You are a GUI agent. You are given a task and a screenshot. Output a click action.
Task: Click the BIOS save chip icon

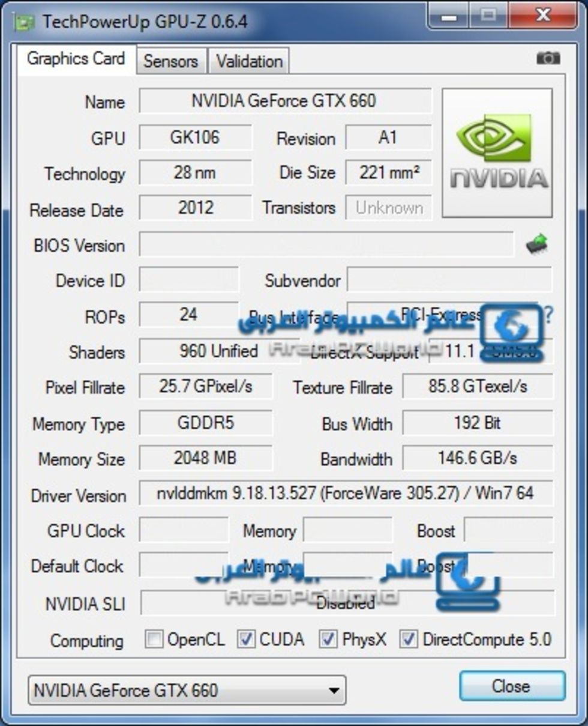[x=536, y=244]
